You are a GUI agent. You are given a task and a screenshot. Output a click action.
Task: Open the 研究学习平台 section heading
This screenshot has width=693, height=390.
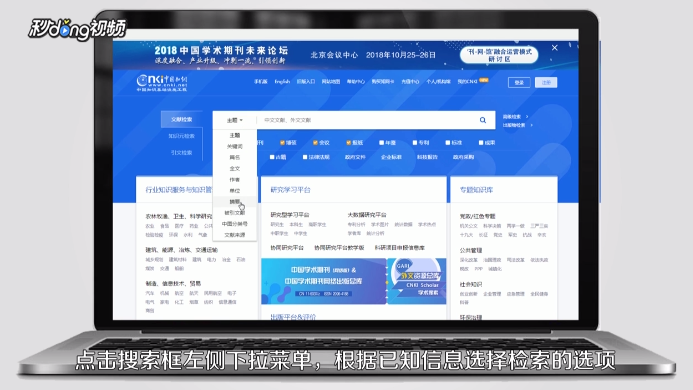(x=290, y=190)
